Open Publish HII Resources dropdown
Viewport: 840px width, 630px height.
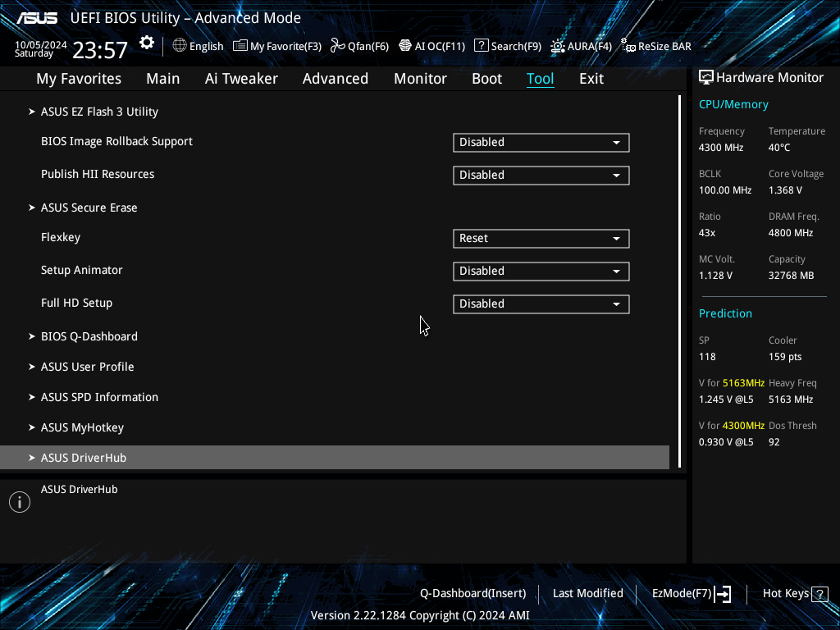541,176
